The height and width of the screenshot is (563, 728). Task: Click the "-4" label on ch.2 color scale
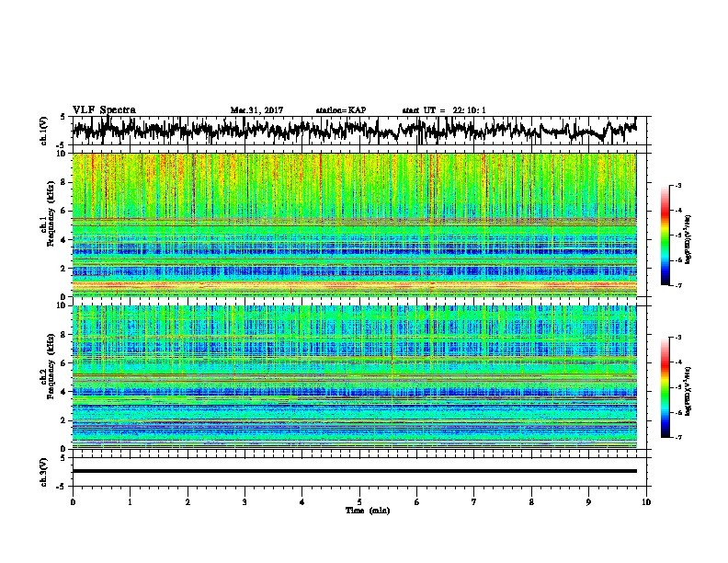(x=678, y=362)
